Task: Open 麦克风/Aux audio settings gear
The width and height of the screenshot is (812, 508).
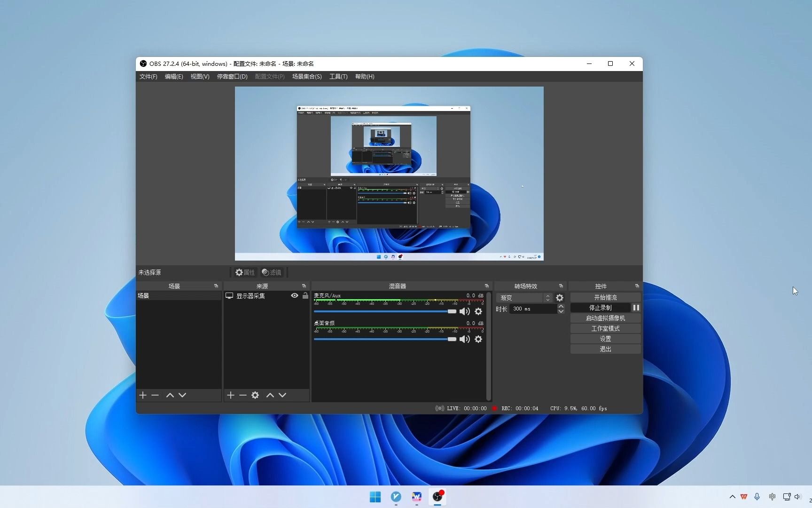Action: coord(478,311)
